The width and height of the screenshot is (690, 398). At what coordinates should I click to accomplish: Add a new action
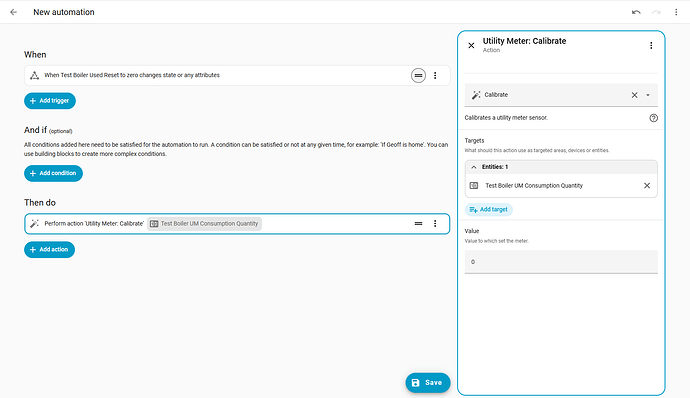[49, 250]
